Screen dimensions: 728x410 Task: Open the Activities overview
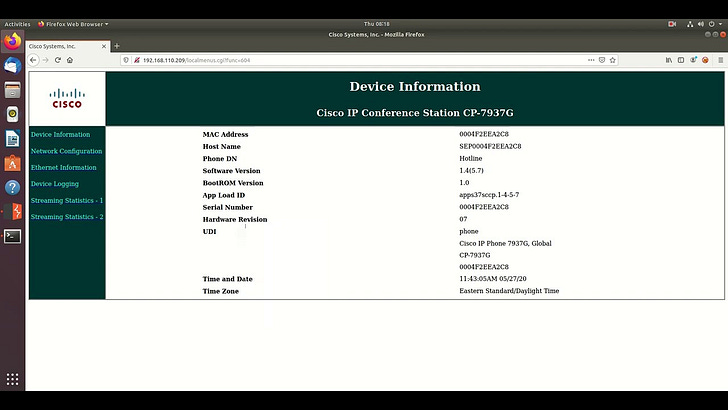coord(17,24)
